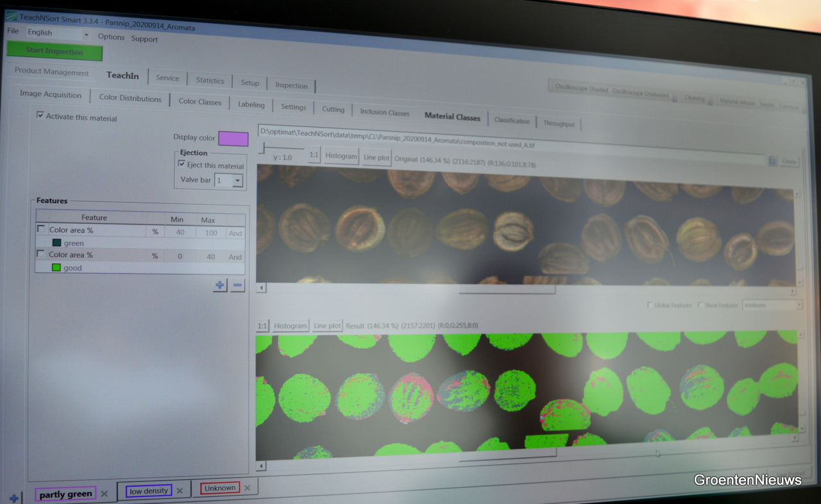821x504 pixels.
Task: Click Histogram button above the result image
Action: tap(291, 326)
